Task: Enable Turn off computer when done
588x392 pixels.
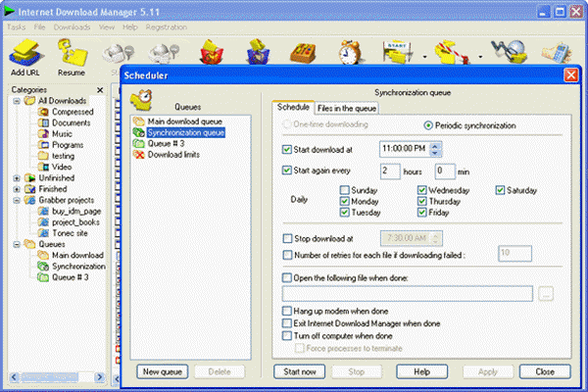Action: coord(286,334)
